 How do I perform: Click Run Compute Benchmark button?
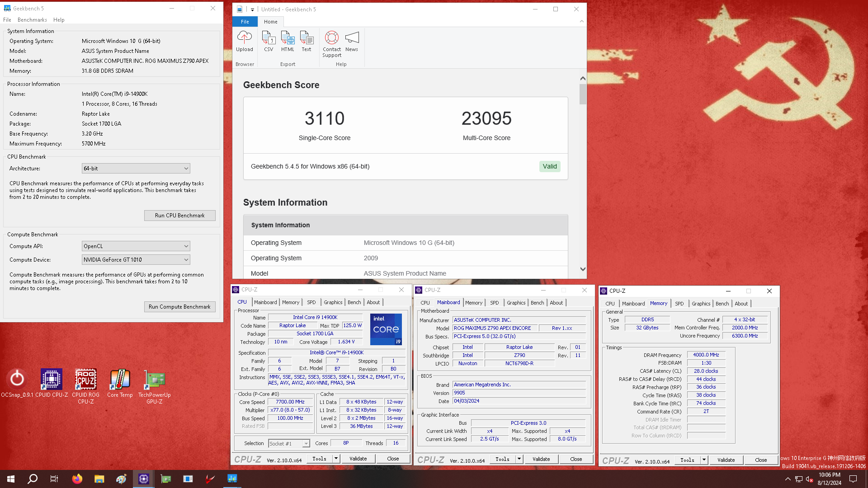[180, 307]
